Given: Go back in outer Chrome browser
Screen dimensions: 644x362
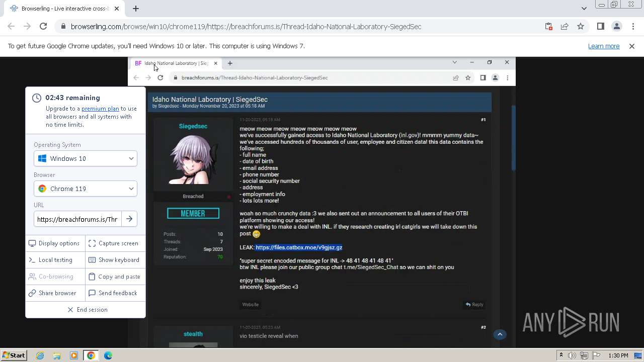Looking at the screenshot, I should click(x=11, y=27).
